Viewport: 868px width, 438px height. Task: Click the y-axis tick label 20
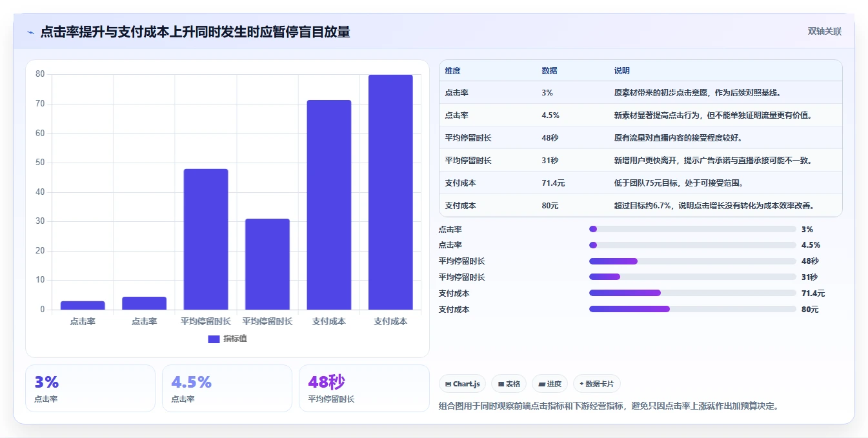(x=40, y=251)
